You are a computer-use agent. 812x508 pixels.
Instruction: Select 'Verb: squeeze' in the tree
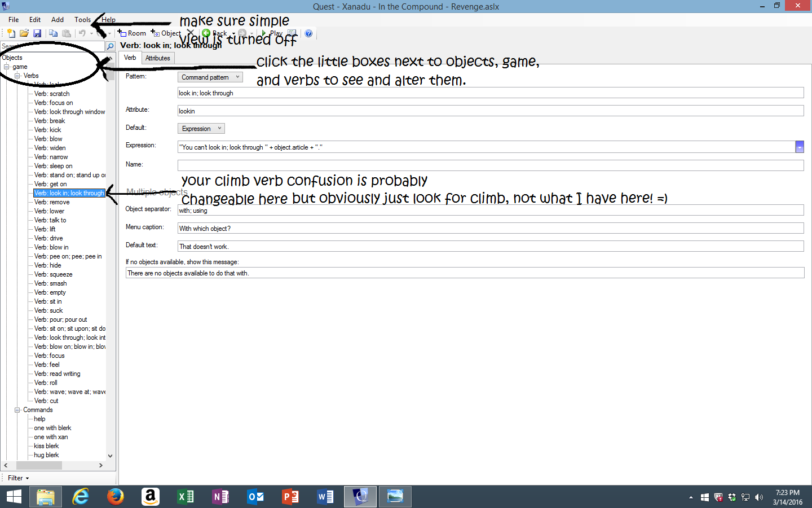53,274
